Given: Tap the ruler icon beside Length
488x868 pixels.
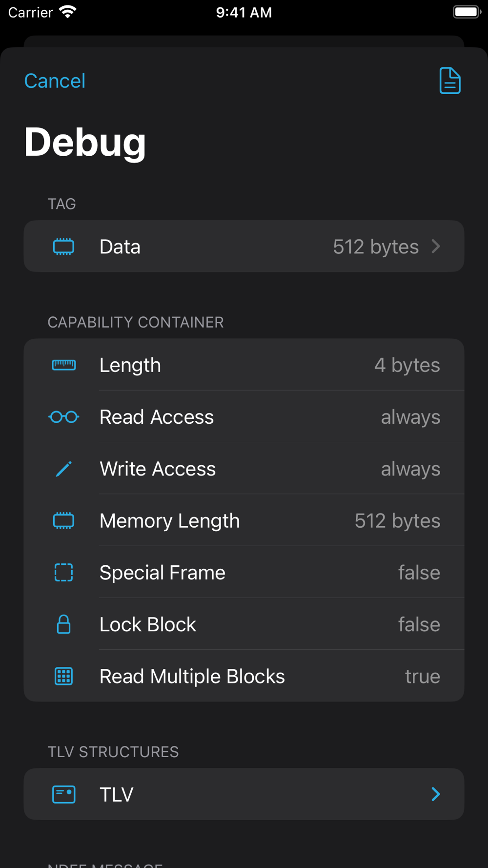Looking at the screenshot, I should pos(63,365).
